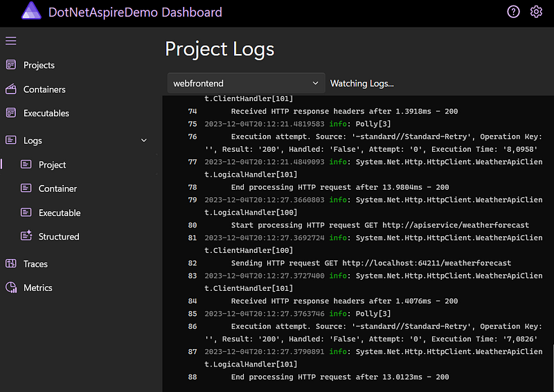Click log line 87 timestamp 20:12:27.3790891
The width and height of the screenshot is (554, 392).
[x=265, y=352]
